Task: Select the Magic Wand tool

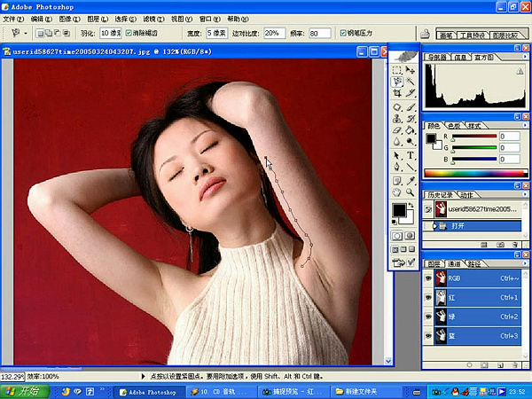Action: point(411,82)
